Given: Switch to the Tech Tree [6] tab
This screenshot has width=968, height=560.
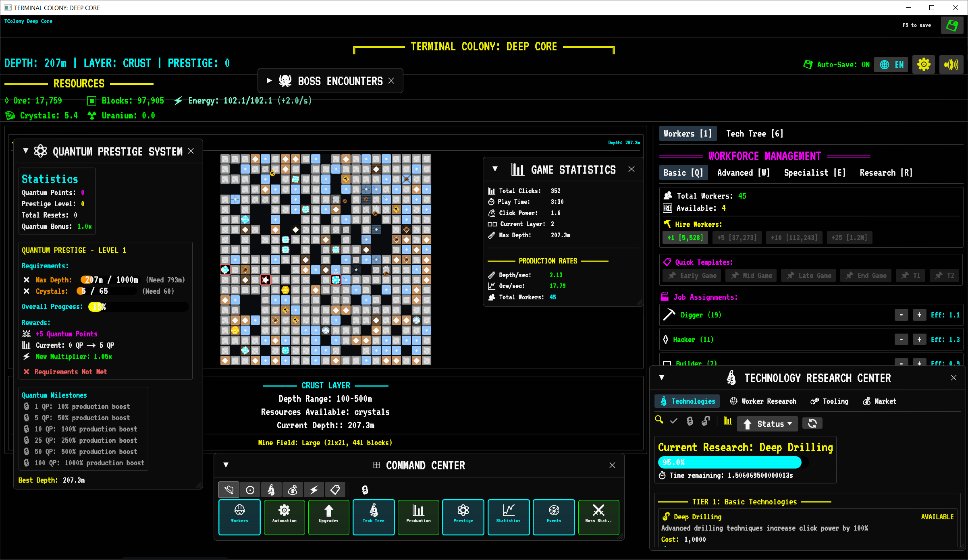Looking at the screenshot, I should point(754,134).
